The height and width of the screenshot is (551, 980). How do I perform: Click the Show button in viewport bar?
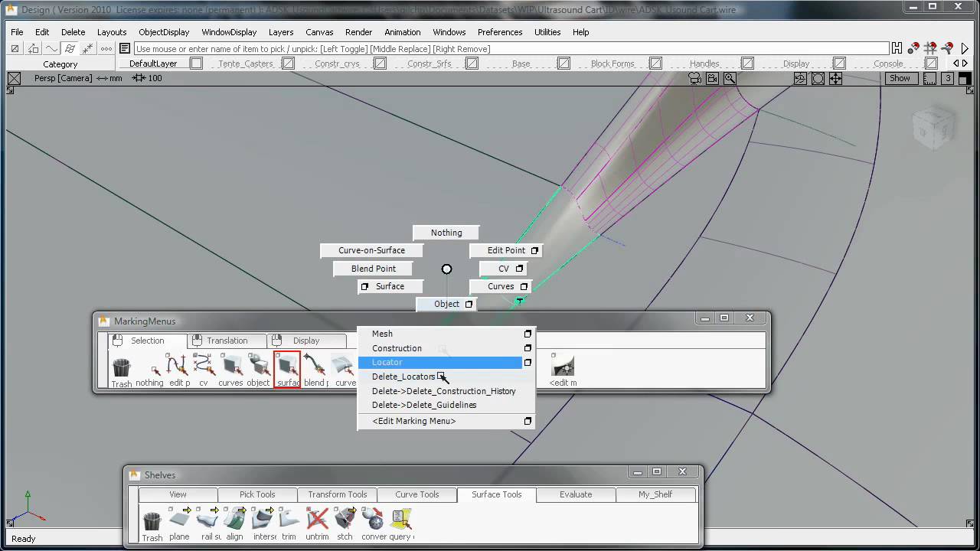pos(900,78)
